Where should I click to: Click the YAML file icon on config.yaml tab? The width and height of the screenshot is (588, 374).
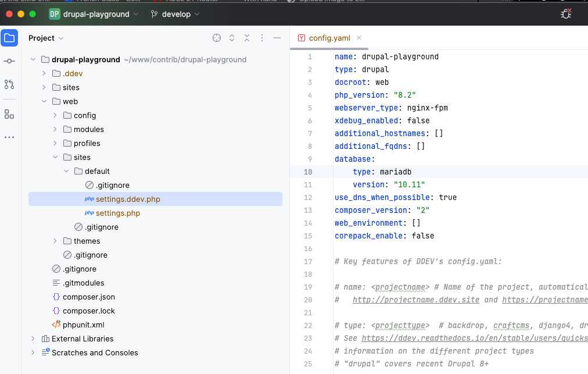302,38
